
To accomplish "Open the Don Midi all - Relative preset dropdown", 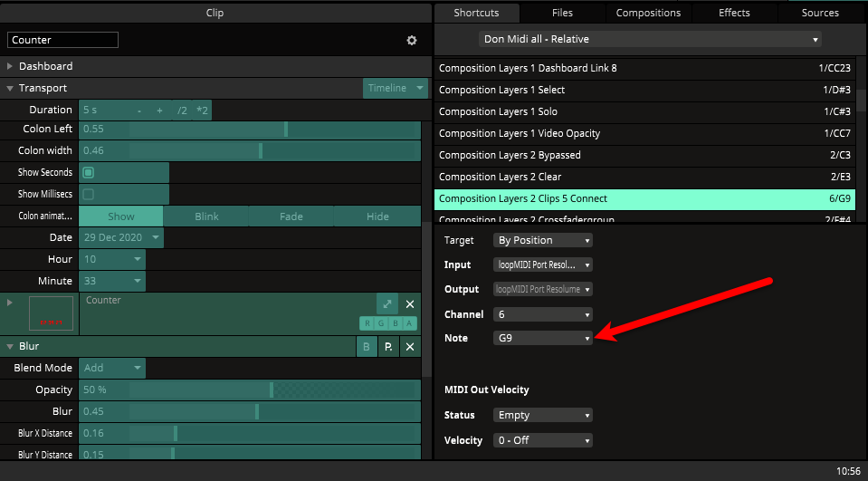I will point(650,39).
